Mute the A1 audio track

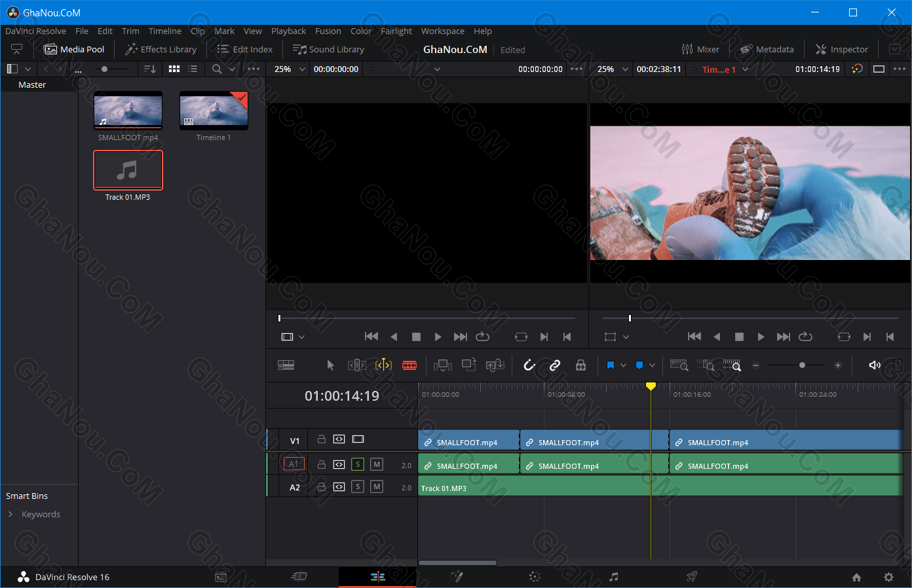(377, 464)
